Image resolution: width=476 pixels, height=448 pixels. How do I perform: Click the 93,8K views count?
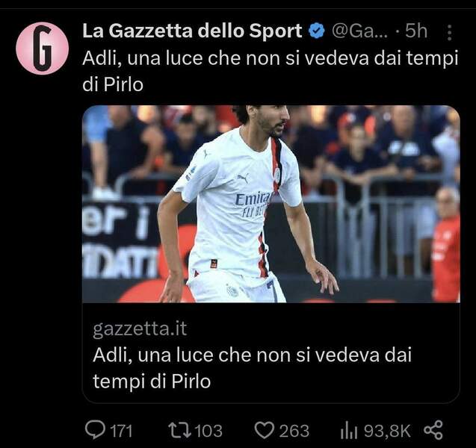click(387, 431)
